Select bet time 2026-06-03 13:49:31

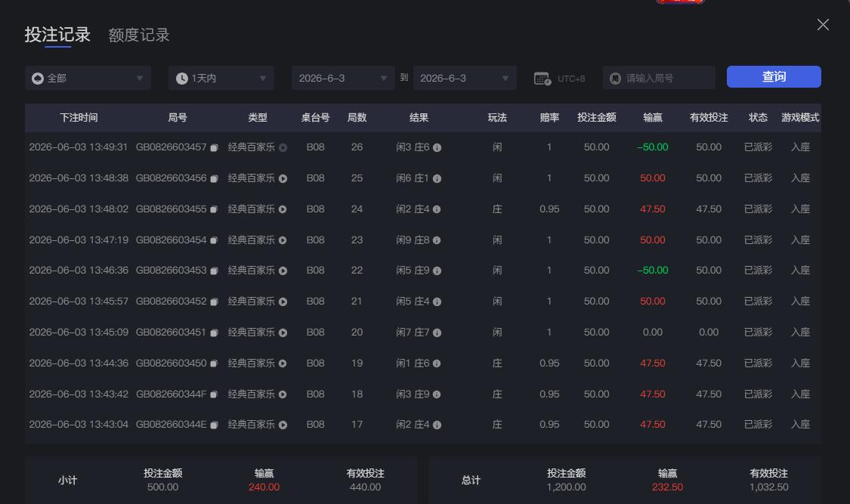[x=79, y=147]
